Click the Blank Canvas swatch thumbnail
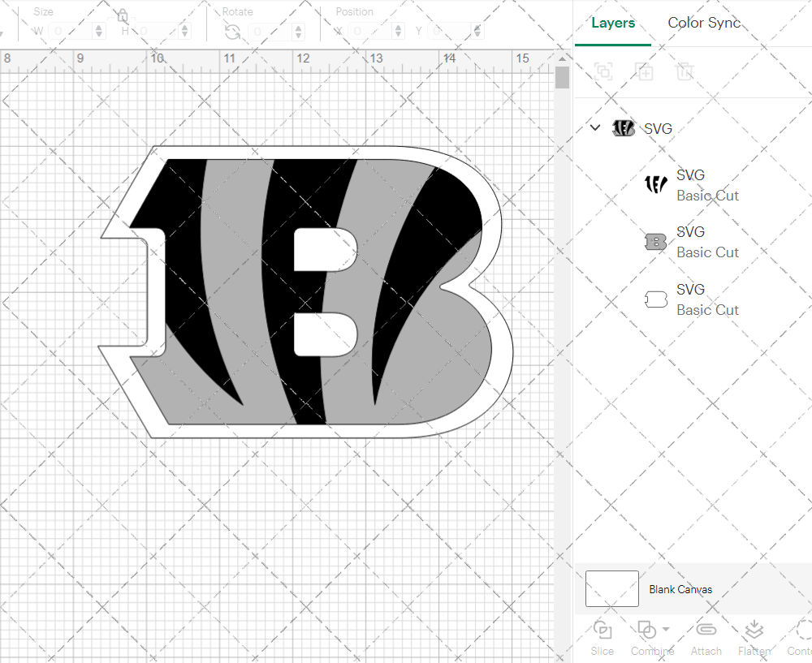Image resolution: width=812 pixels, height=663 pixels. (612, 589)
